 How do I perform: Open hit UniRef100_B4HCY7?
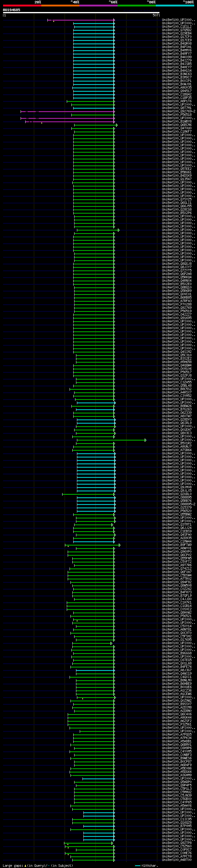[177, 67]
